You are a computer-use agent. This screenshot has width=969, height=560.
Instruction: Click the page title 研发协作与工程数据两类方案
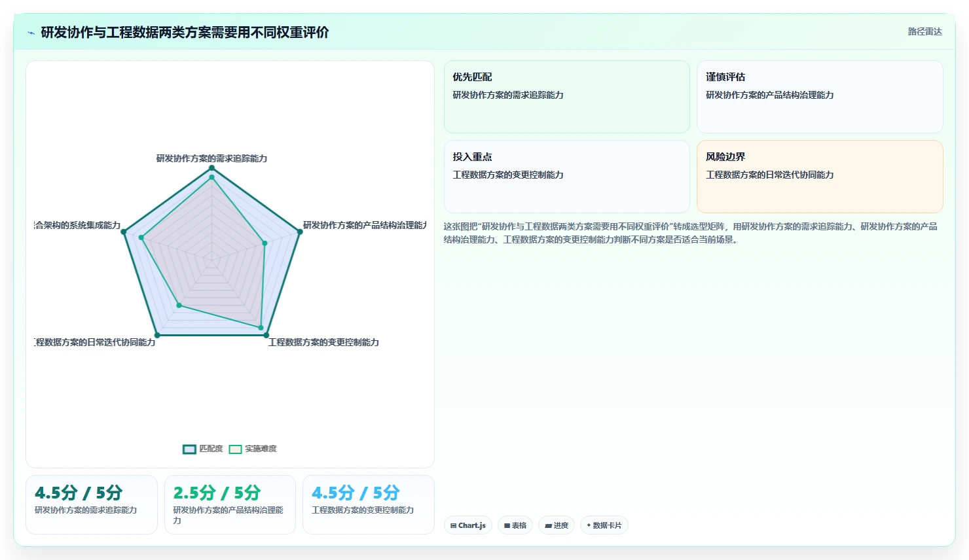185,32
